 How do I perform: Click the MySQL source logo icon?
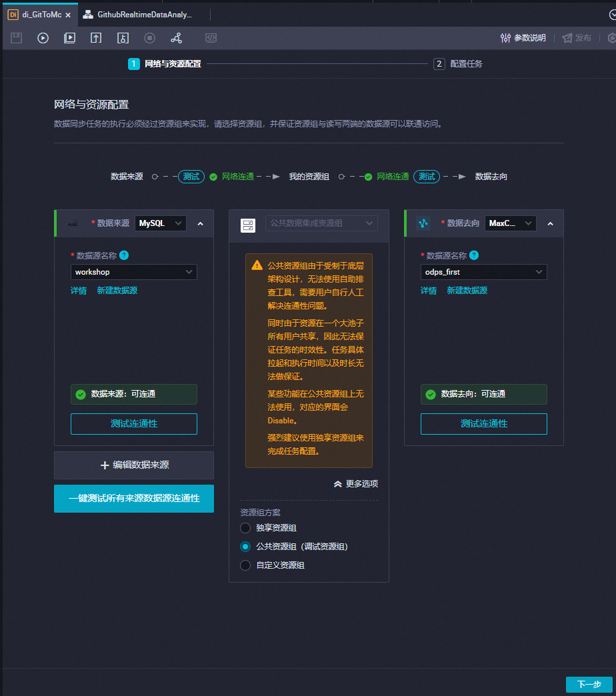(73, 224)
